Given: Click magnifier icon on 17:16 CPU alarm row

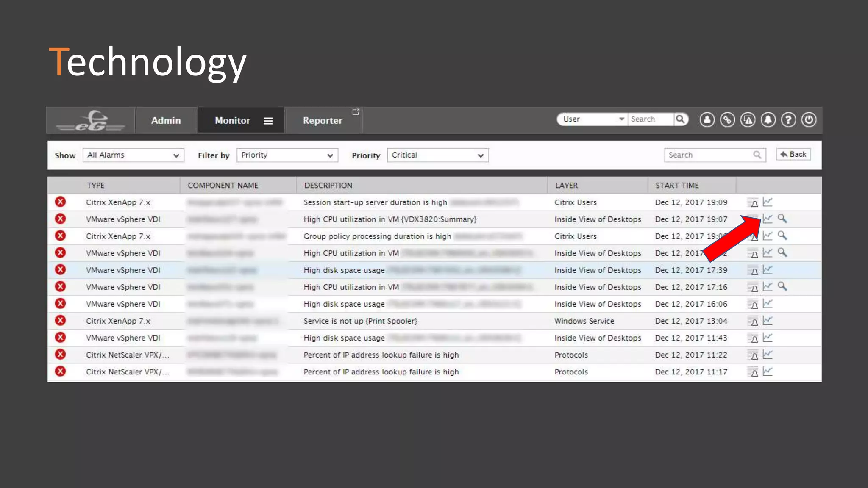Looking at the screenshot, I should coord(782,287).
